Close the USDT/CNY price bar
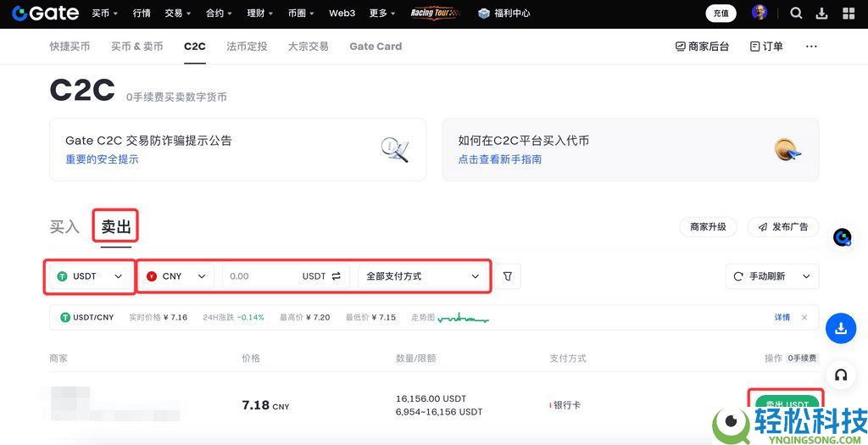This screenshot has width=868, height=445. (x=804, y=317)
